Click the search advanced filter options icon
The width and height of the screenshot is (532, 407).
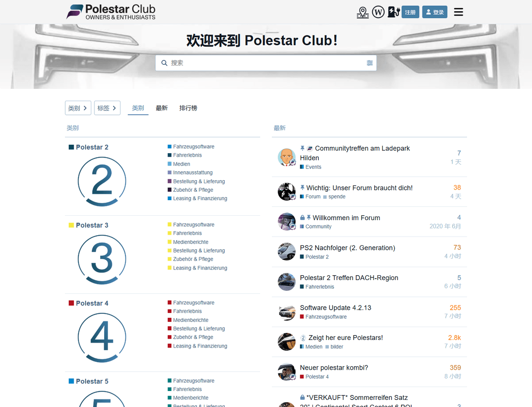[x=370, y=63]
